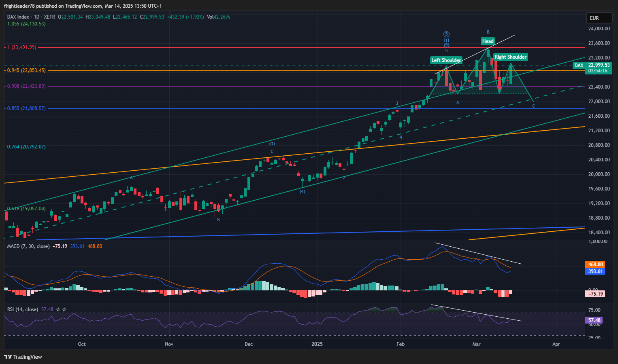618x364 pixels.
Task: Click the 21,200.00 price axis label
Action: pyautogui.click(x=599, y=131)
